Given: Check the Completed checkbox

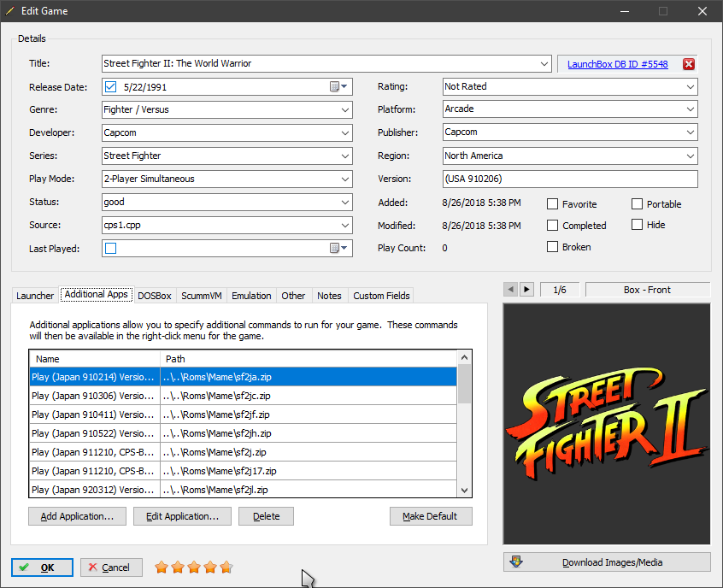Looking at the screenshot, I should click(552, 225).
